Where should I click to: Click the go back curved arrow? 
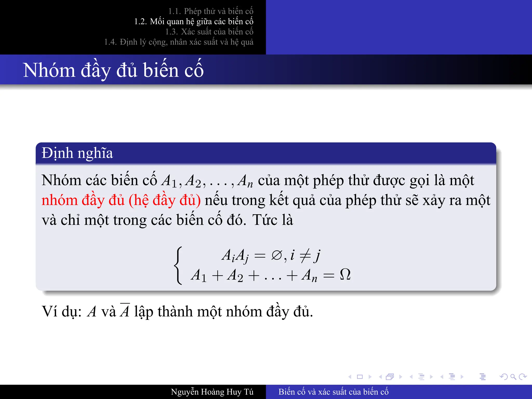click(503, 377)
